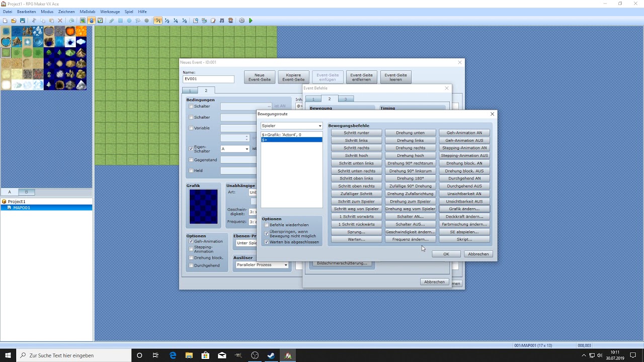Enable the Gegenstand condition checkbox
Screen dimensions: 644x362
click(x=191, y=160)
